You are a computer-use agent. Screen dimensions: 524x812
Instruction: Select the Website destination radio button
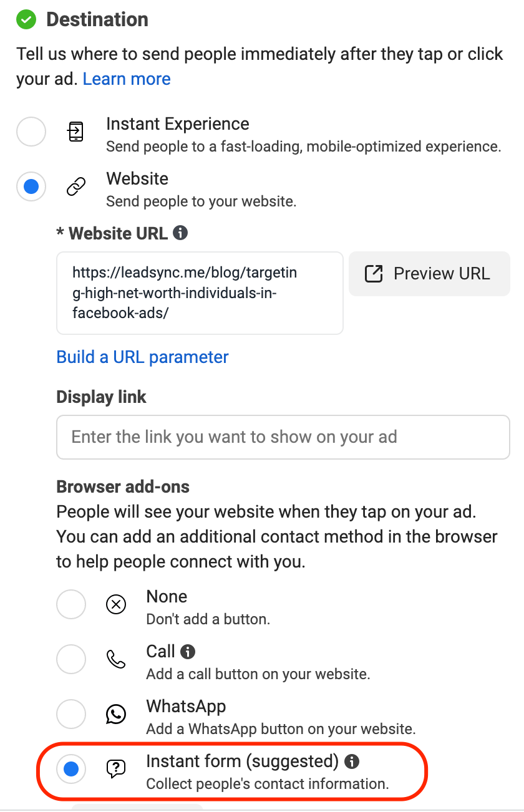31,186
